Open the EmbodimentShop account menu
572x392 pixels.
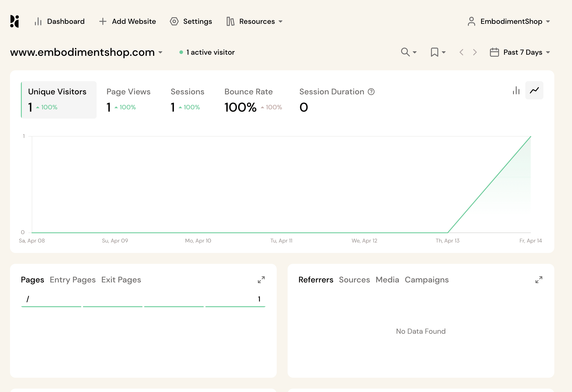508,21
